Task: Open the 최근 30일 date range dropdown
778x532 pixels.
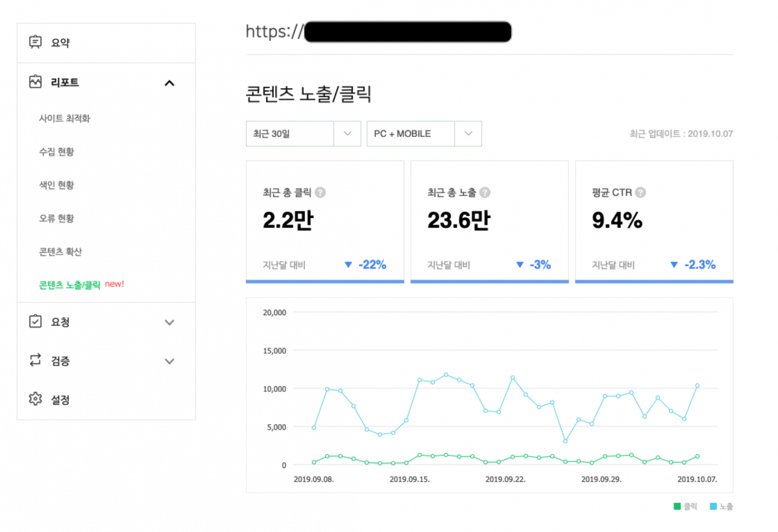Action: pos(303,134)
